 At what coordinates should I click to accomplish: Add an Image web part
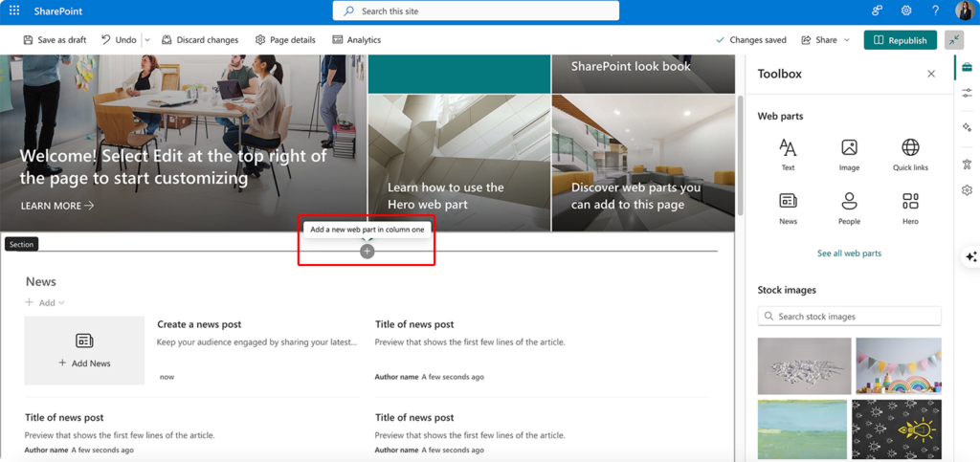click(849, 155)
